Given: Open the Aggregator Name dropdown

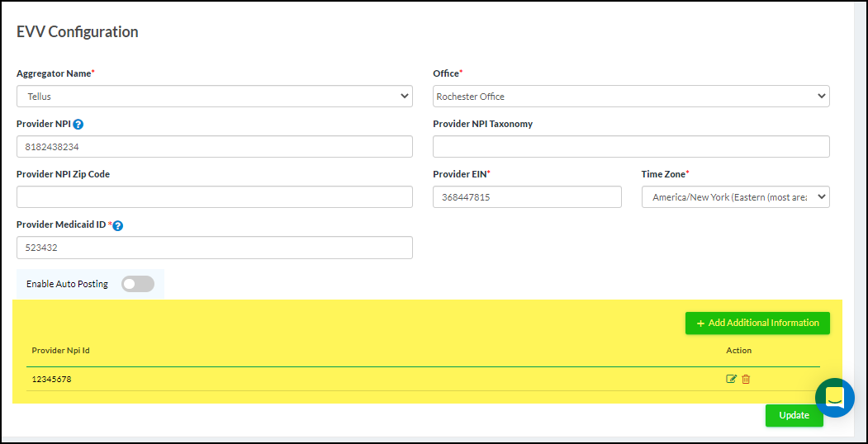Looking at the screenshot, I should (x=214, y=97).
